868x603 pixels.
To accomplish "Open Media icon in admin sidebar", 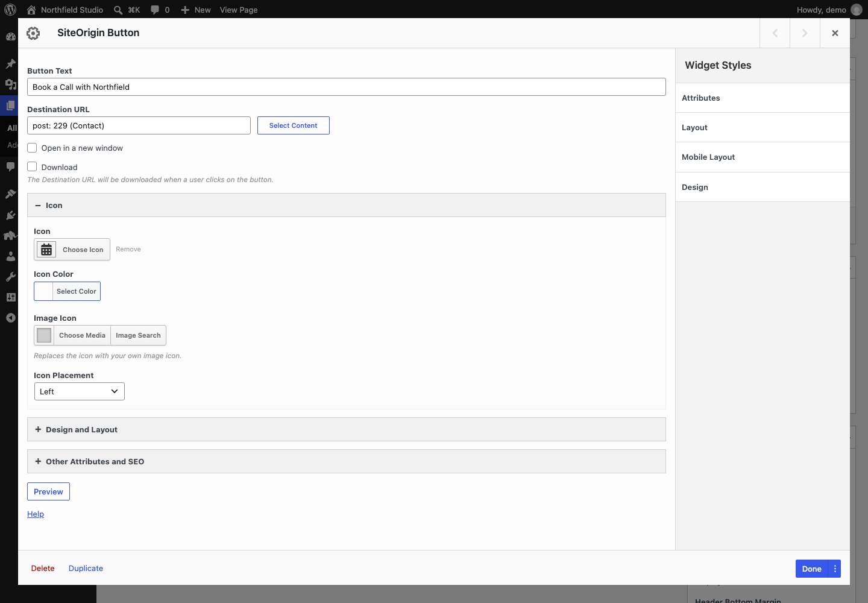I will pyautogui.click(x=10, y=84).
